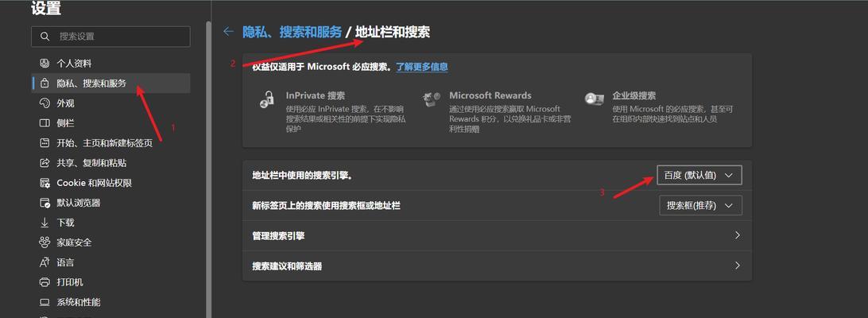This screenshot has height=318, width=868.
Task: Click the 语言 language icon
Action: [x=45, y=262]
